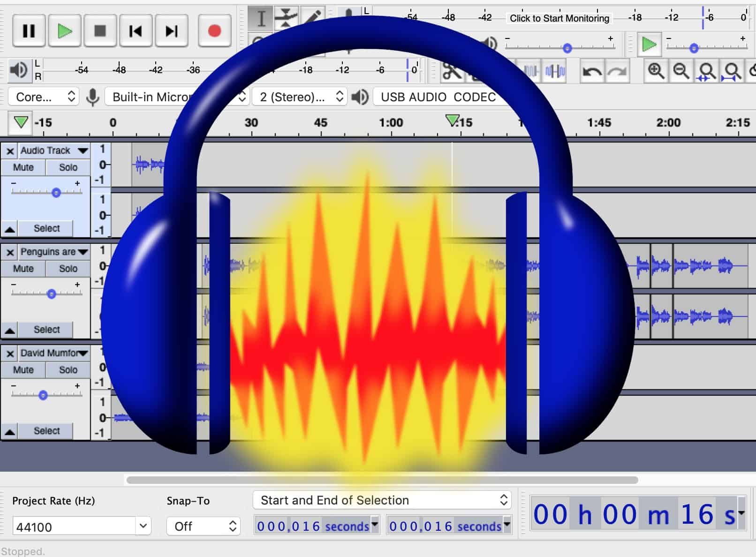Viewport: 756px width, 557px height.
Task: Click the horizontal scrollbar below the tracks
Action: 382,480
